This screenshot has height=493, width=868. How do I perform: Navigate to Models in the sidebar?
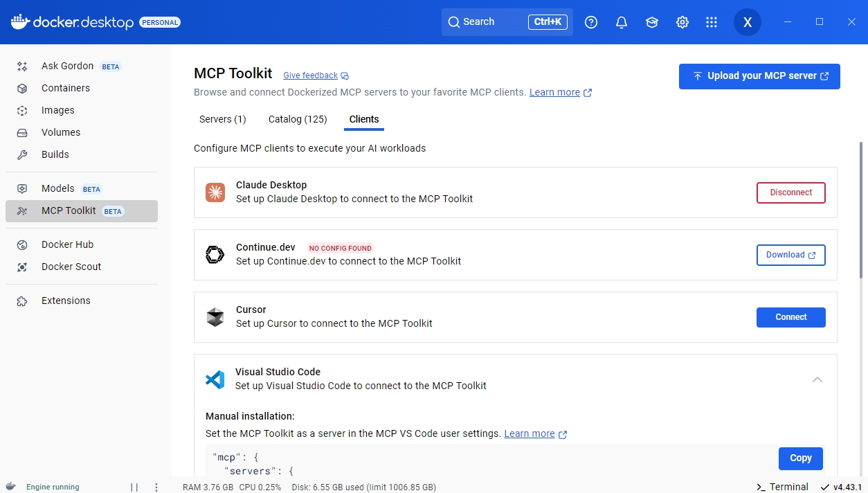[81, 188]
